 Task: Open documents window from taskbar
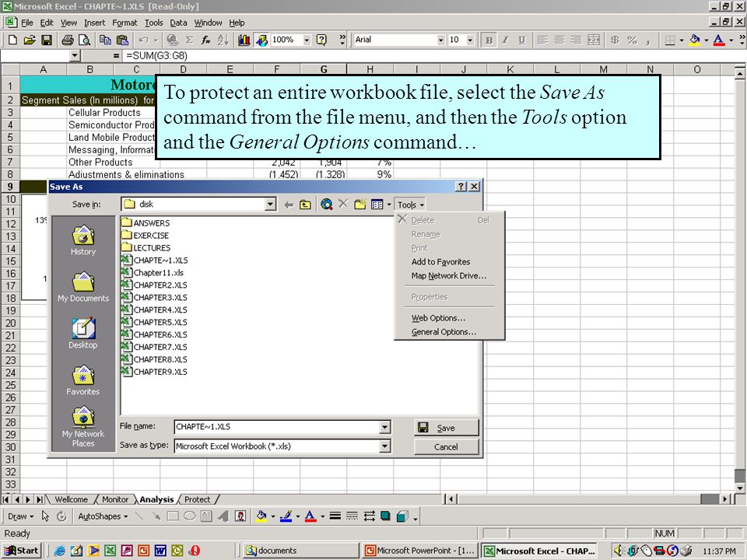[x=300, y=551]
